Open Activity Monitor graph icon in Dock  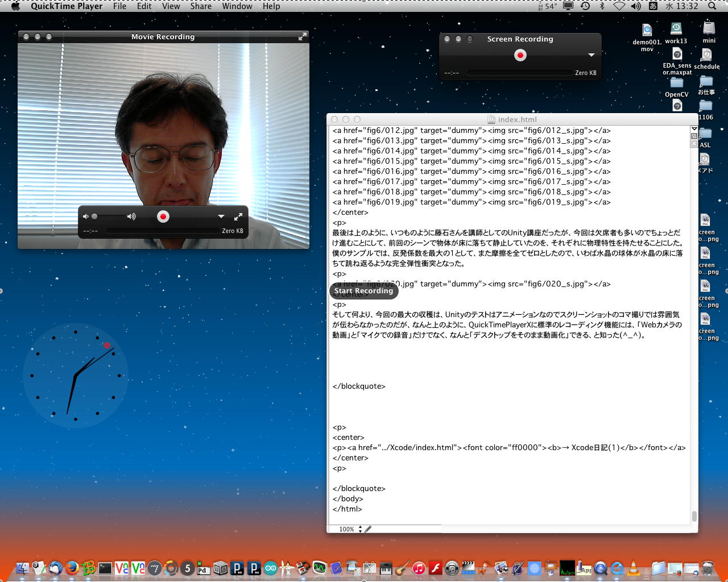tap(567, 568)
